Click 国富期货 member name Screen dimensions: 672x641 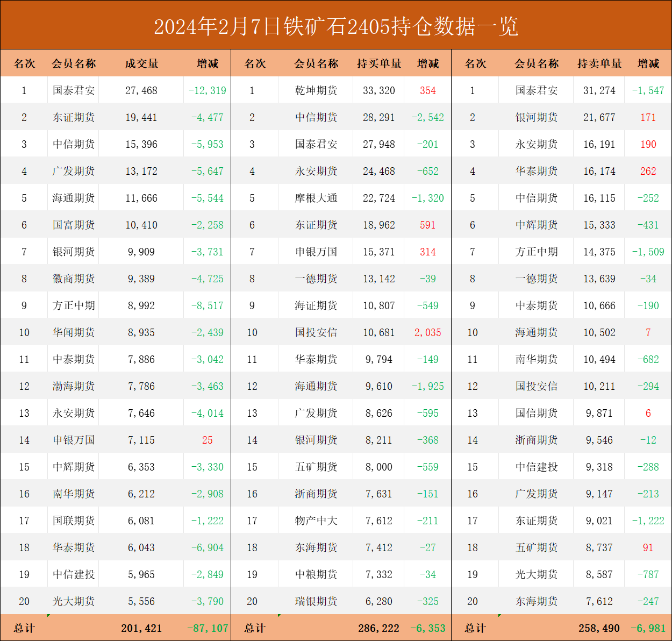[x=74, y=225]
